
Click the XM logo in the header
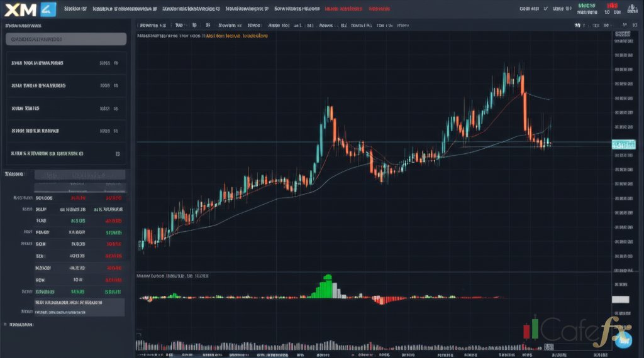[21, 9]
